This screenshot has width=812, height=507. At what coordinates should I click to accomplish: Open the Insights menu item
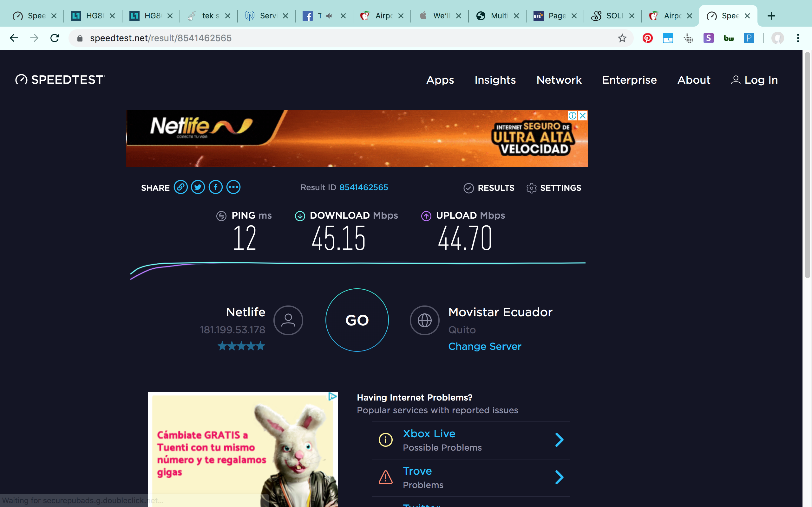pos(495,80)
